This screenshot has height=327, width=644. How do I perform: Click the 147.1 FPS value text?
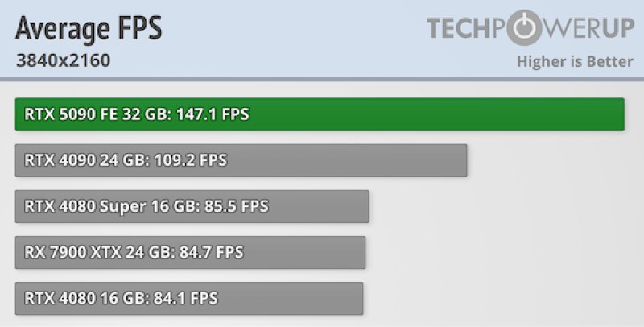pyautogui.click(x=213, y=114)
